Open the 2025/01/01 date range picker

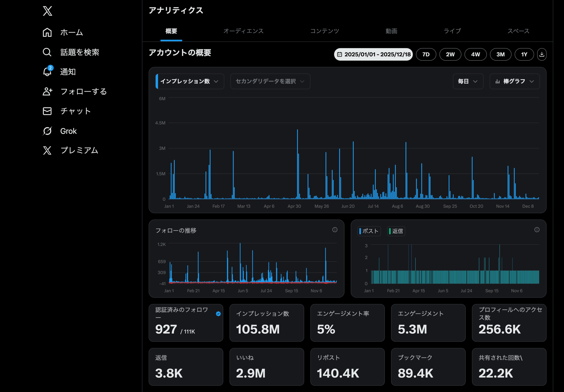[373, 54]
